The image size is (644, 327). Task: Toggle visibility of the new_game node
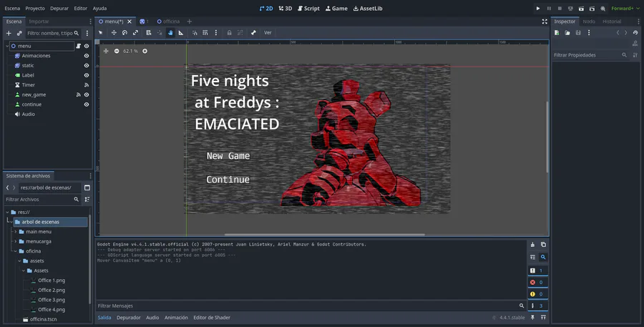click(87, 94)
